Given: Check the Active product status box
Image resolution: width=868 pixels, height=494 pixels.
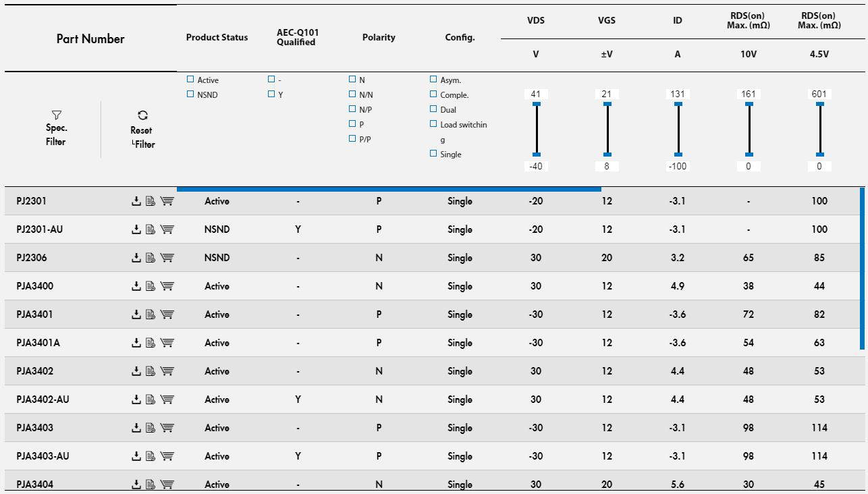Looking at the screenshot, I should (x=190, y=80).
